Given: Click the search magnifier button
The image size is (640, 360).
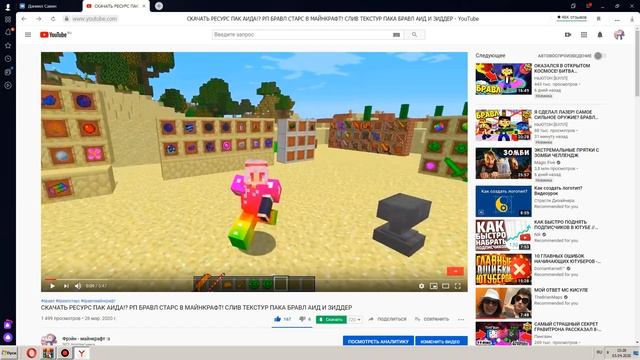Looking at the screenshot, I should tap(414, 35).
